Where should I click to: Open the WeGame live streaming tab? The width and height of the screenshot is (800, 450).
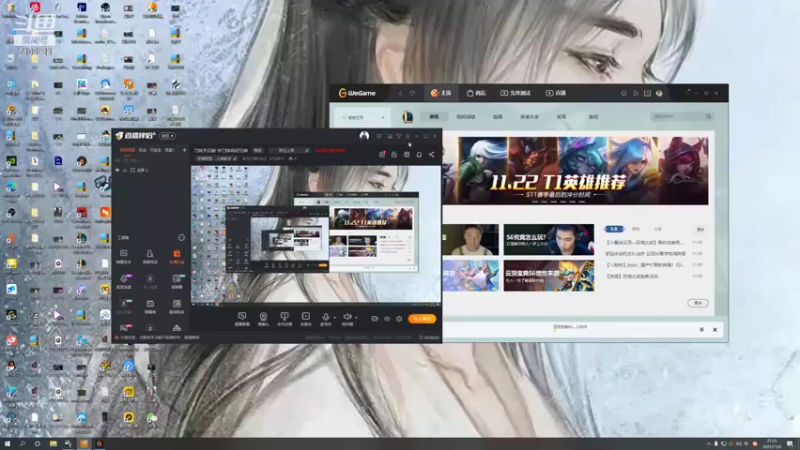pyautogui.click(x=556, y=93)
